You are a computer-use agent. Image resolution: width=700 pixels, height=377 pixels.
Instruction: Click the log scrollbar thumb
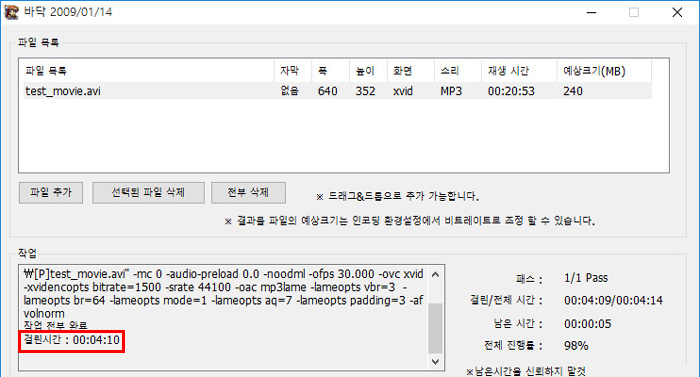(436, 328)
